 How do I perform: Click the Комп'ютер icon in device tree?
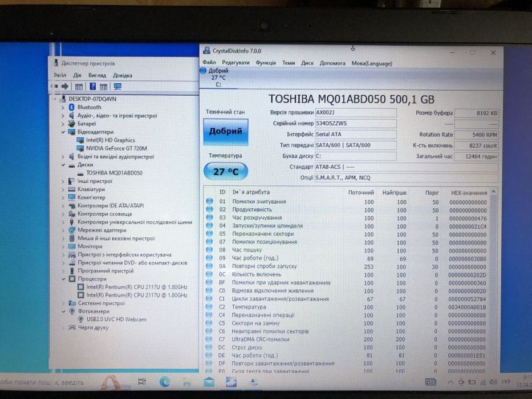[x=72, y=197]
